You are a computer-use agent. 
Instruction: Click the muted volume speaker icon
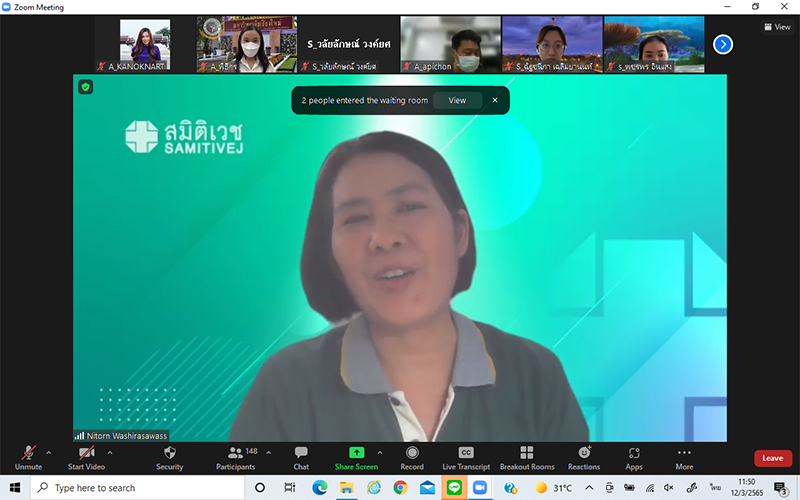pyautogui.click(x=669, y=488)
